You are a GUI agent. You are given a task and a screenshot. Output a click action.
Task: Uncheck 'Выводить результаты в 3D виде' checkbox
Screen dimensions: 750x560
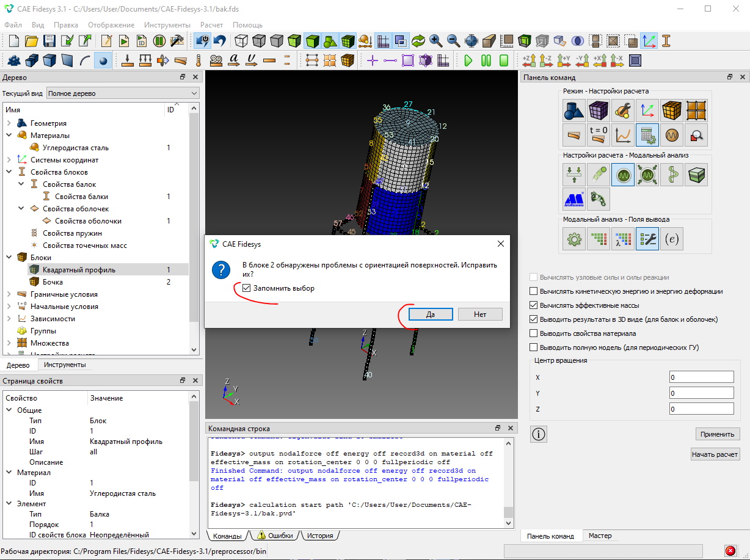click(534, 319)
